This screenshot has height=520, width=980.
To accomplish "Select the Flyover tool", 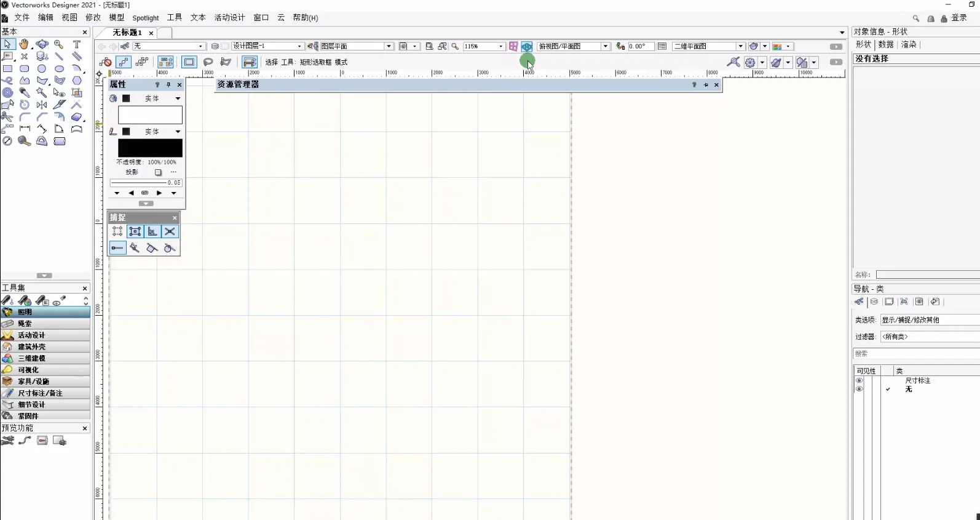I will click(42, 44).
